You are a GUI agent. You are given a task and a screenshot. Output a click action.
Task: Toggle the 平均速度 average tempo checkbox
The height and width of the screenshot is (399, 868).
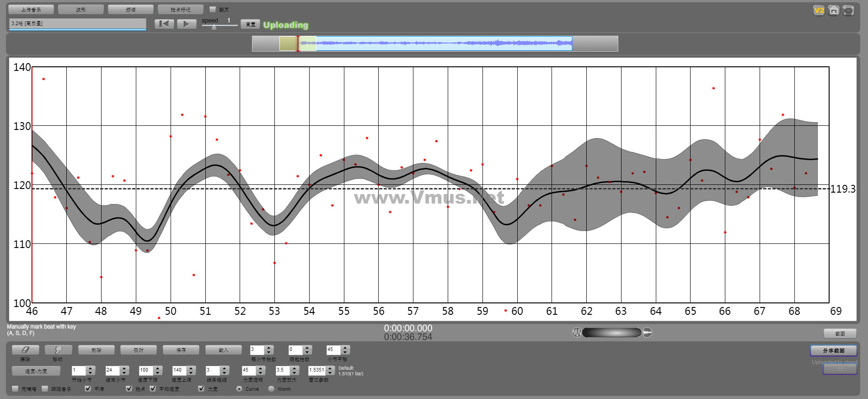pyautogui.click(x=153, y=388)
